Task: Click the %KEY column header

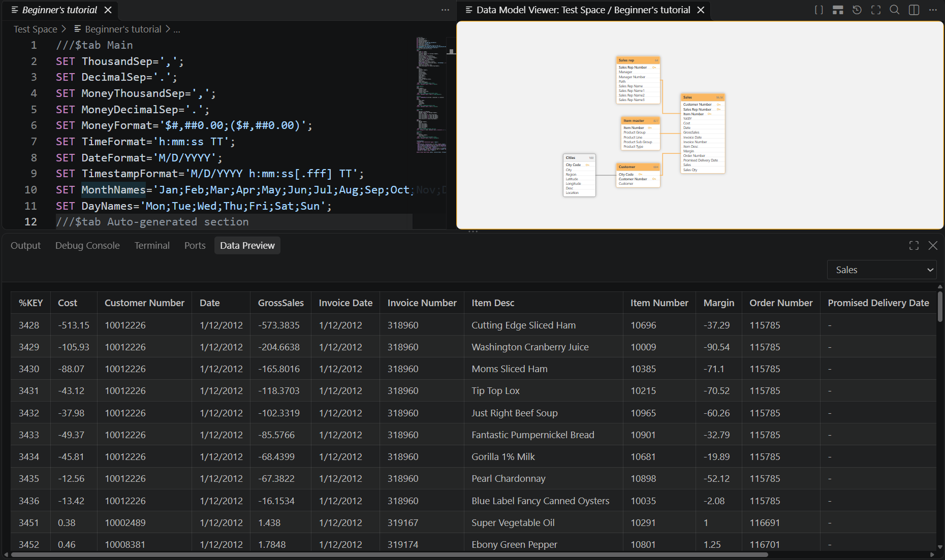Action: click(31, 303)
